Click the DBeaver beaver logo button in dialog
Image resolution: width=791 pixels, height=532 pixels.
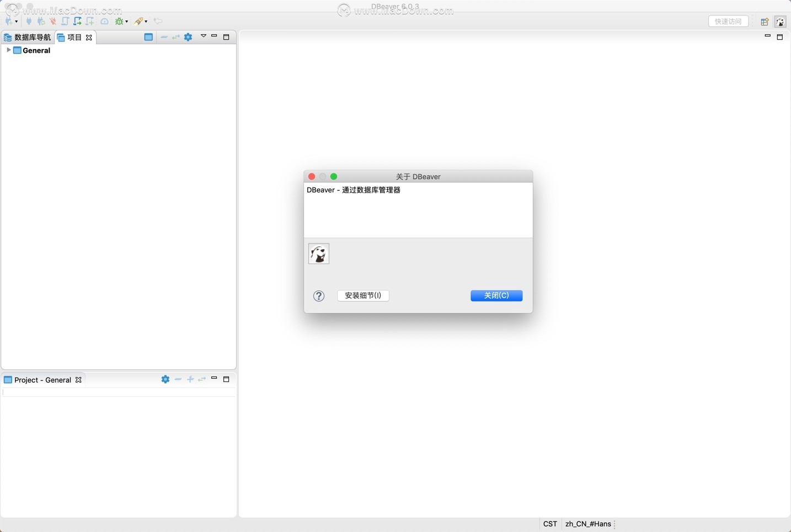pyautogui.click(x=319, y=254)
